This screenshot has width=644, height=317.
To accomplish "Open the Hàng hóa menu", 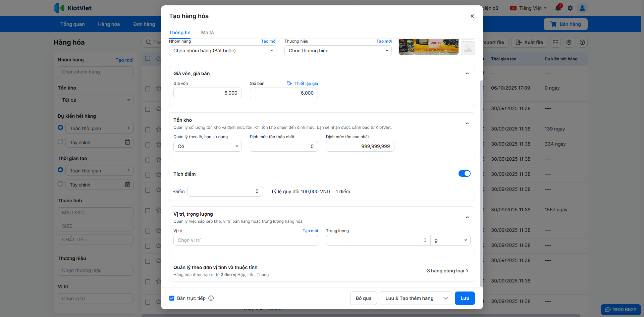I will coord(109,24).
